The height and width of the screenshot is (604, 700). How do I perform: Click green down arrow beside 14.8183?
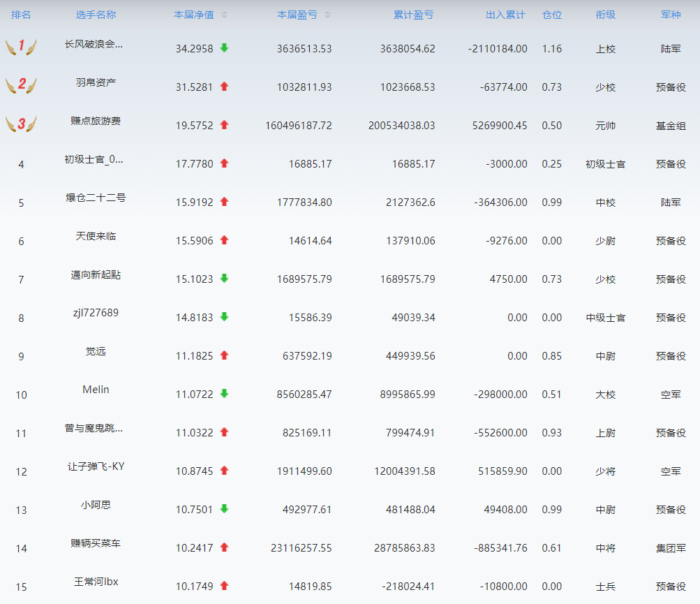click(224, 317)
